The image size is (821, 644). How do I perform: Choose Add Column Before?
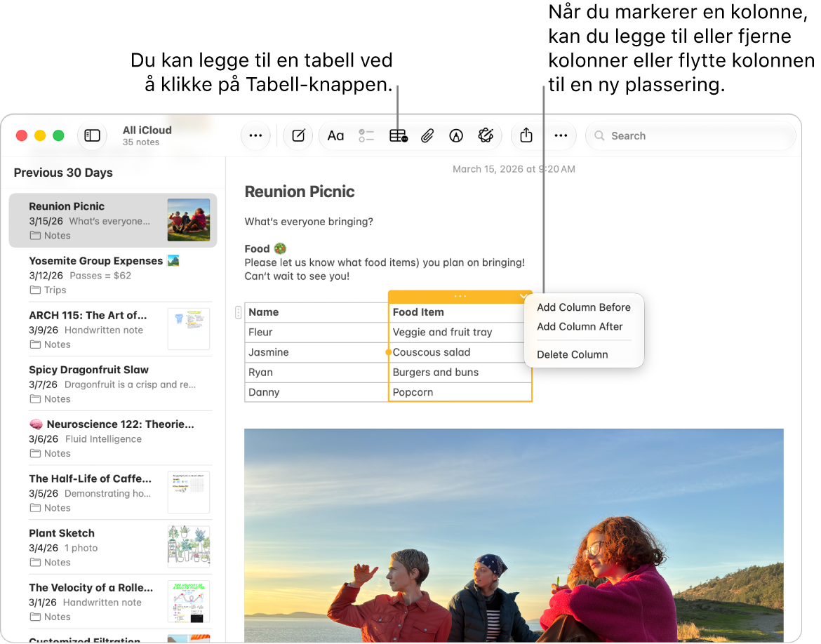pos(584,307)
